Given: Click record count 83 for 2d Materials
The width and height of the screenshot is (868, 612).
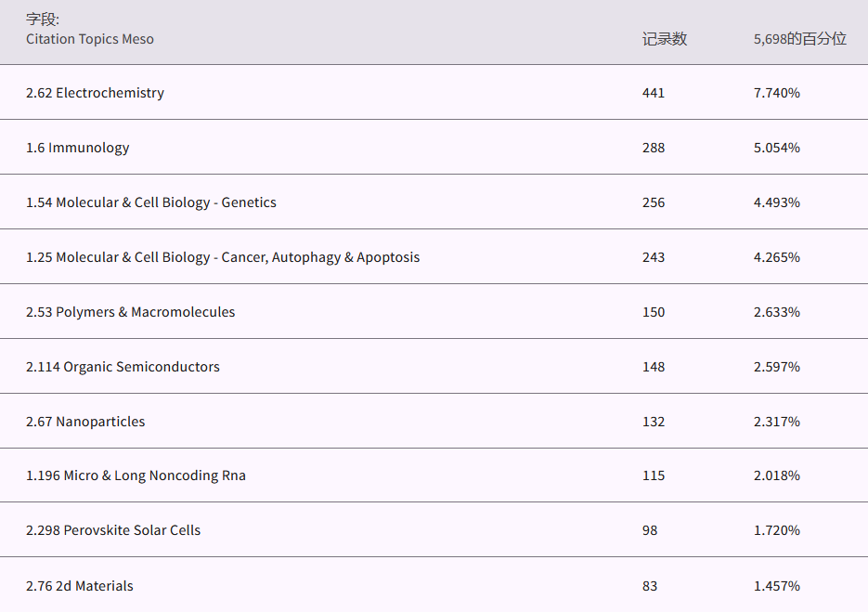Looking at the screenshot, I should (650, 586).
